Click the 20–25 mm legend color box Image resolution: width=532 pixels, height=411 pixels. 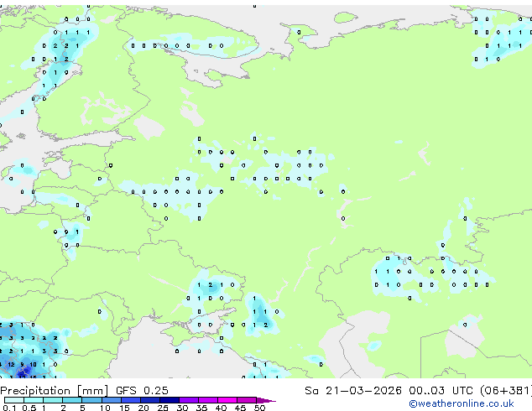[x=150, y=400]
